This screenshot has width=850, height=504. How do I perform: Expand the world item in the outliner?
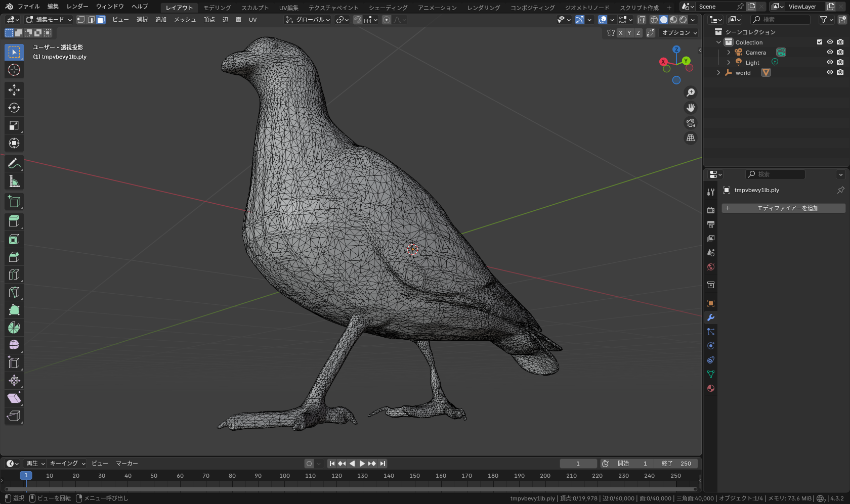click(718, 72)
